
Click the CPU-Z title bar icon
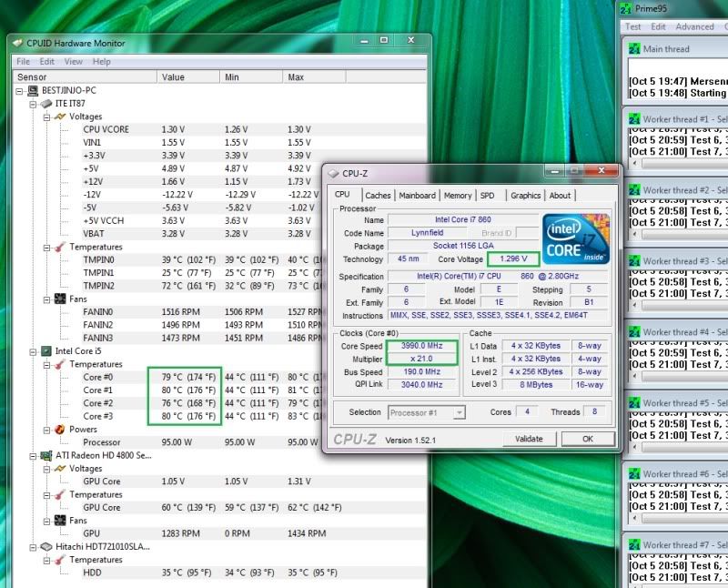pos(333,173)
